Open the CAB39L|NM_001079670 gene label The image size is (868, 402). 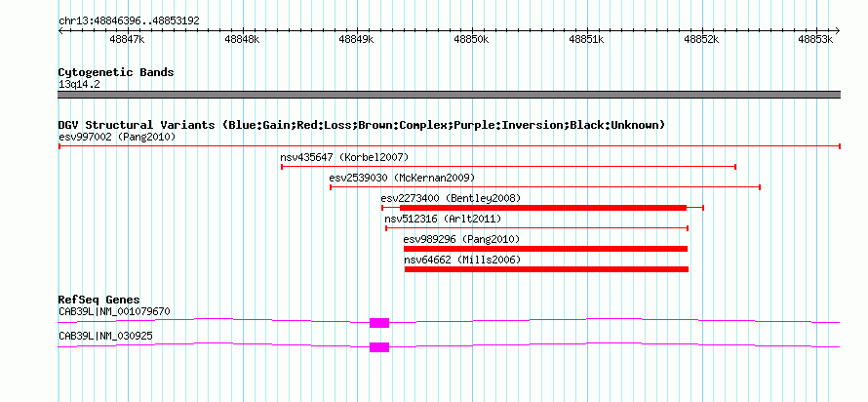114,311
